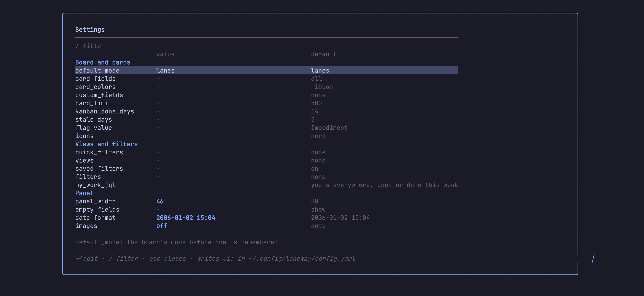Image resolution: width=644 pixels, height=296 pixels.
Task: Select the images setting name
Action: (x=86, y=226)
